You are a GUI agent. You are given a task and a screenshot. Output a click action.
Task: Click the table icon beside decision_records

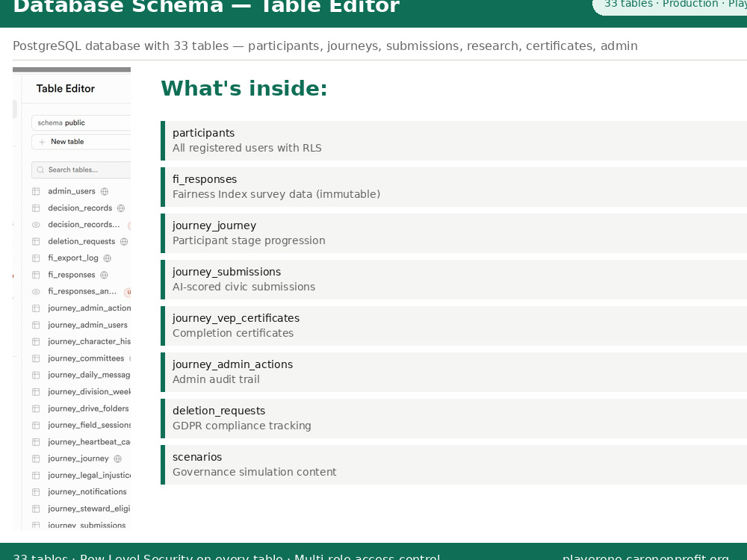point(36,208)
